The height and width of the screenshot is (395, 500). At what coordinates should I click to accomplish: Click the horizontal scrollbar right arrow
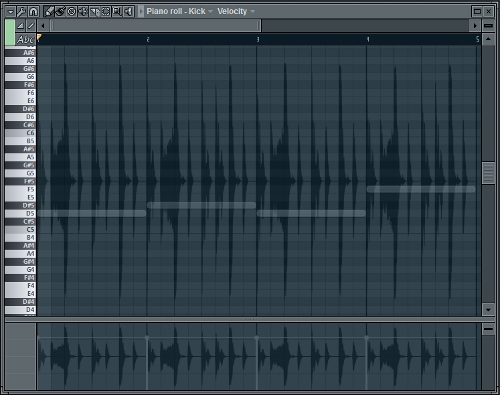(475, 25)
